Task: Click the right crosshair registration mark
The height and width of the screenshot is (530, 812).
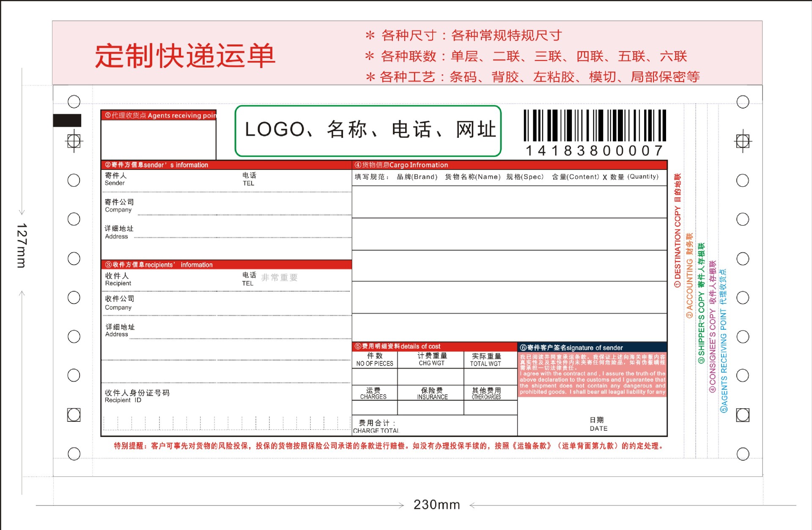Action: (x=743, y=141)
